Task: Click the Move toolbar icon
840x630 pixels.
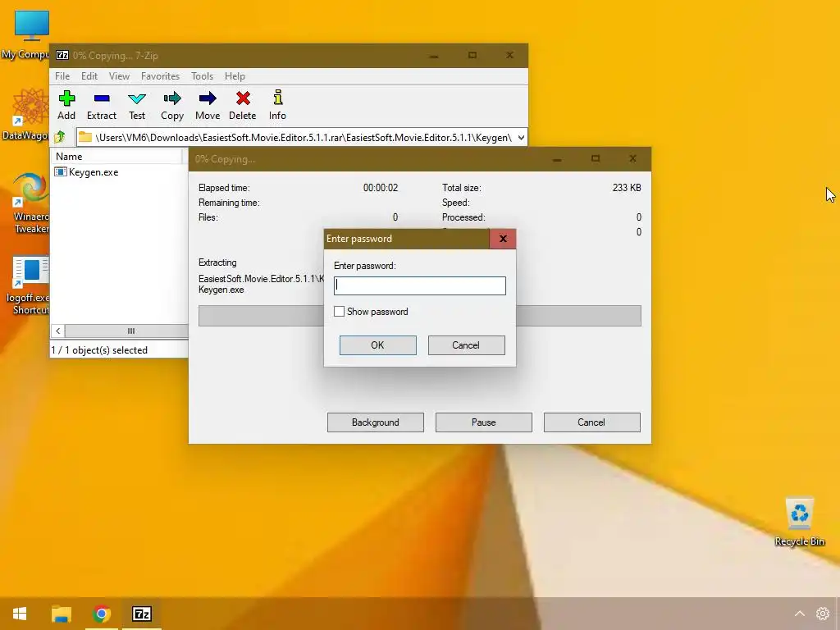Action: (208, 105)
